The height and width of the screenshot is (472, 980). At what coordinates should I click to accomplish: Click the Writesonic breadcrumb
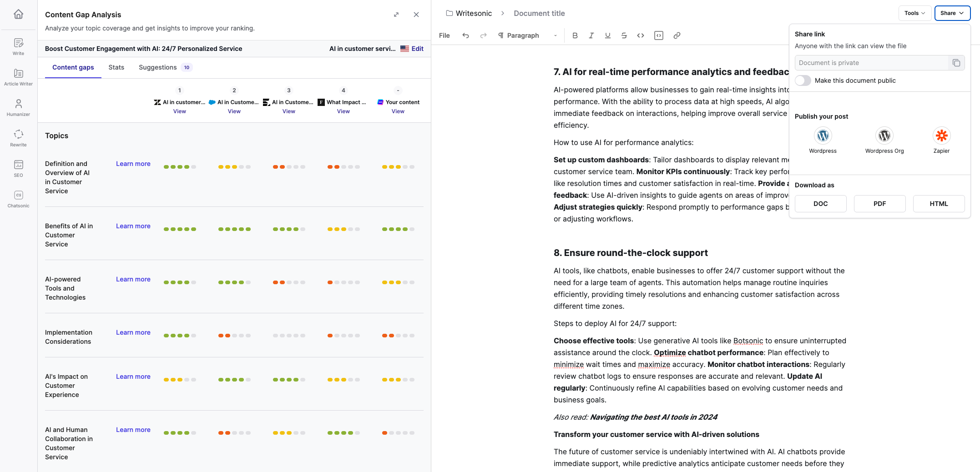tap(474, 13)
